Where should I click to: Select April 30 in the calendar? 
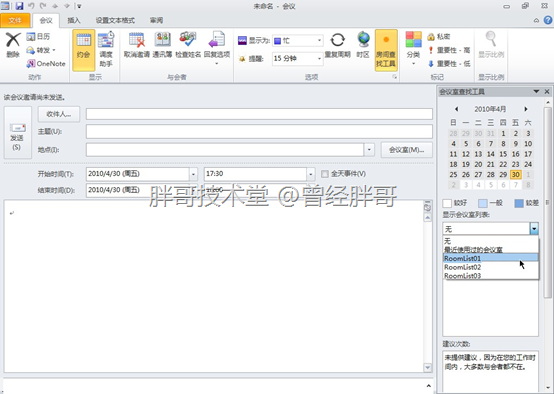click(515, 175)
